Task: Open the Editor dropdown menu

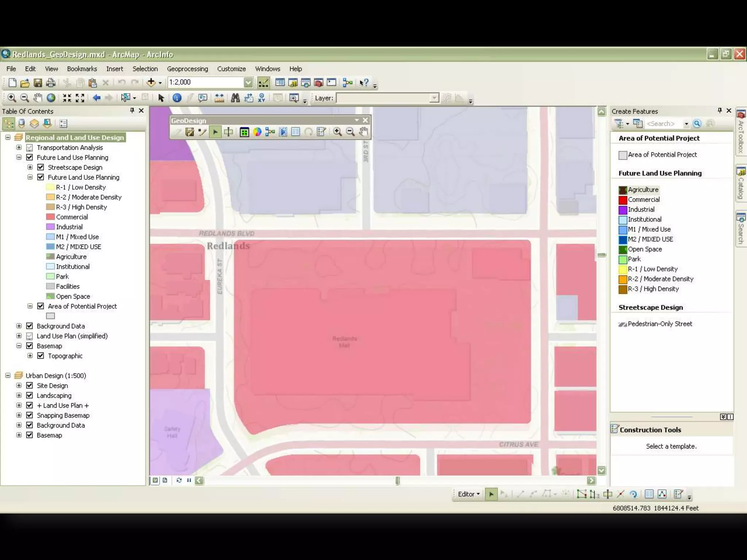Action: (469, 494)
